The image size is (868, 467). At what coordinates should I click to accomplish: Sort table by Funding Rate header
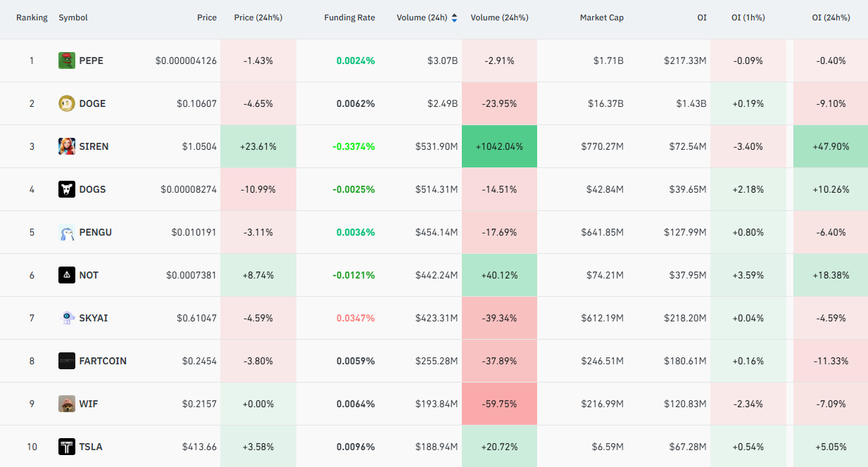pos(349,18)
